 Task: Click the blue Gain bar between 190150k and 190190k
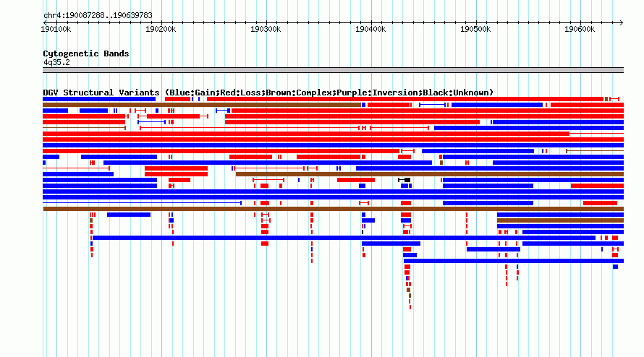pos(129,215)
